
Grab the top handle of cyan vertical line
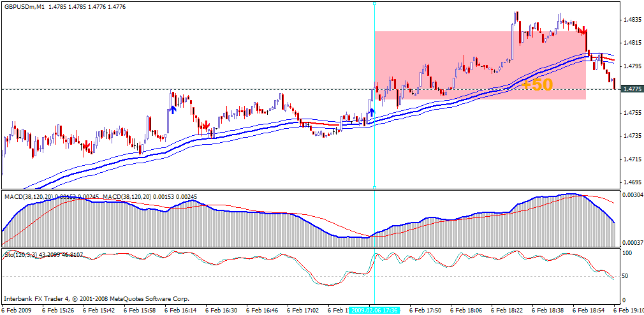pyautogui.click(x=374, y=3)
